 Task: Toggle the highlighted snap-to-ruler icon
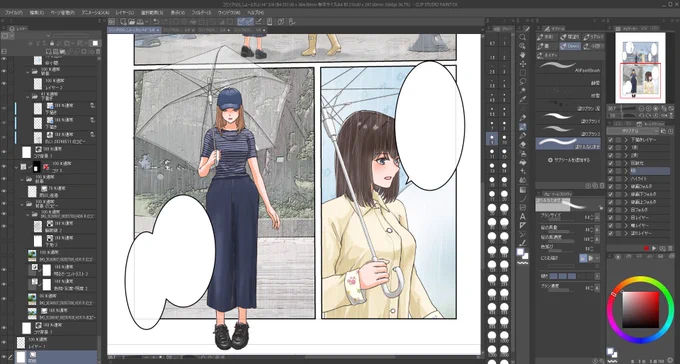(242, 21)
